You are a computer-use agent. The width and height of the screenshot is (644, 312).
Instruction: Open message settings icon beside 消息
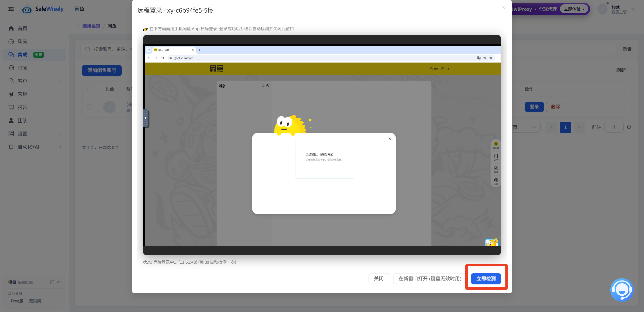(x=268, y=86)
